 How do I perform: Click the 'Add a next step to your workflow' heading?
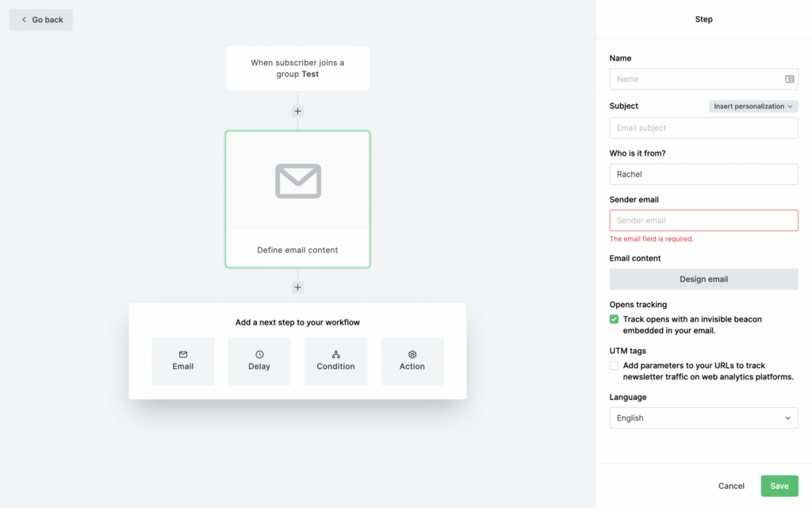(298, 322)
